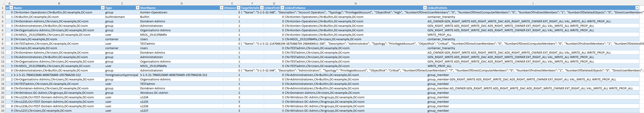Select the foreignsecurityprincipal Type cell
Viewport: 644px width, 113px height.
point(122,75)
